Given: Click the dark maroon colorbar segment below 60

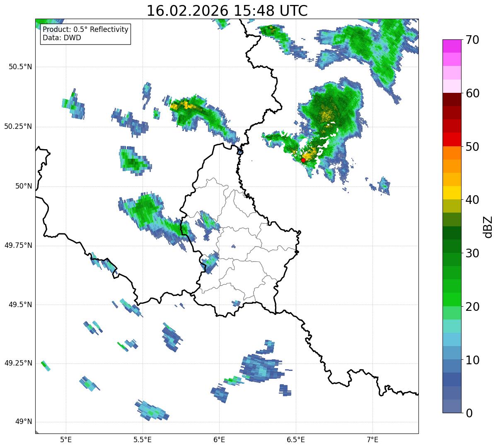Looking at the screenshot, I should [x=452, y=100].
